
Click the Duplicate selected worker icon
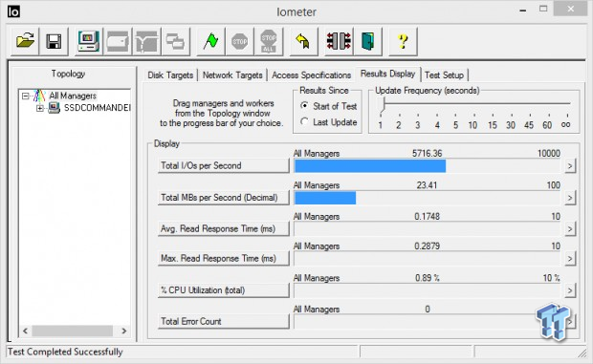tap(175, 41)
